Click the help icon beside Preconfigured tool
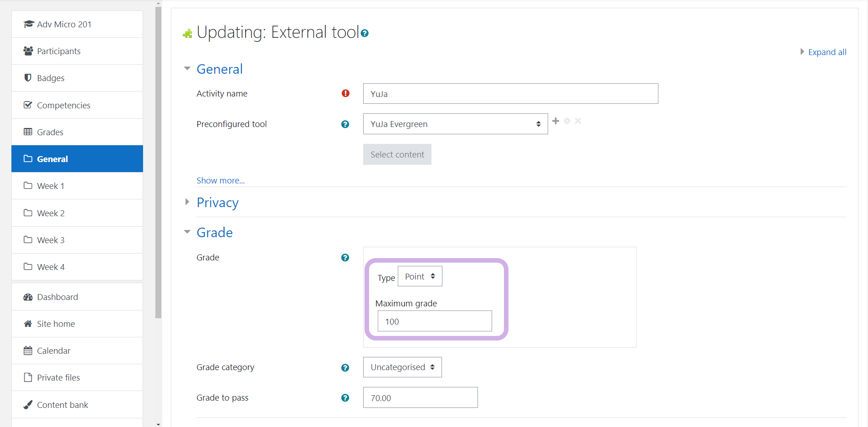The image size is (868, 427). 345,124
